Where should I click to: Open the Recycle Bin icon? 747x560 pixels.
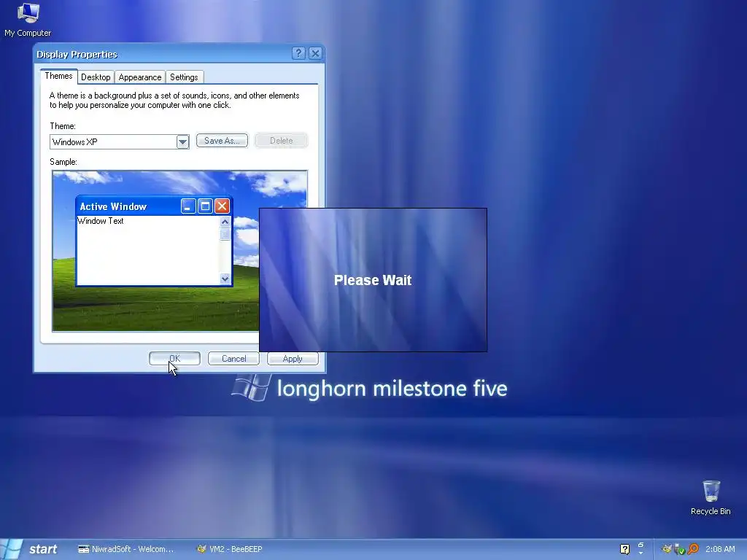711,497
